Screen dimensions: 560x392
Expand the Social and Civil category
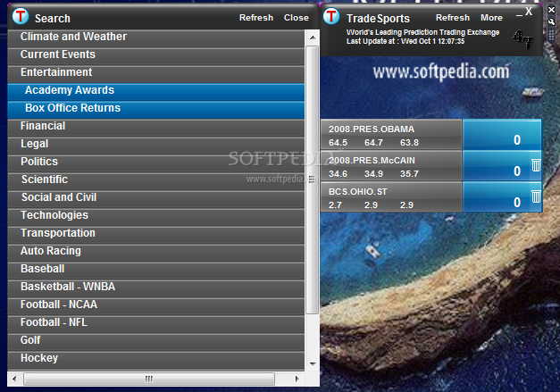point(156,199)
